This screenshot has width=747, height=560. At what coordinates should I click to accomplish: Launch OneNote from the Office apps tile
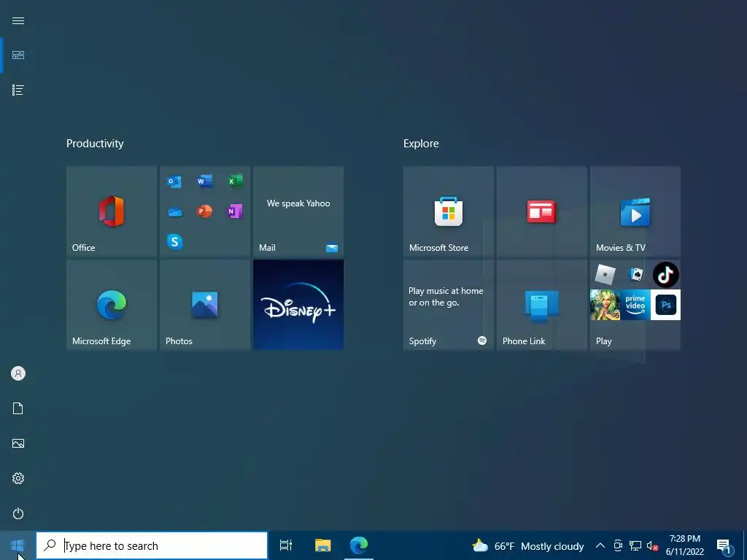[x=235, y=211]
